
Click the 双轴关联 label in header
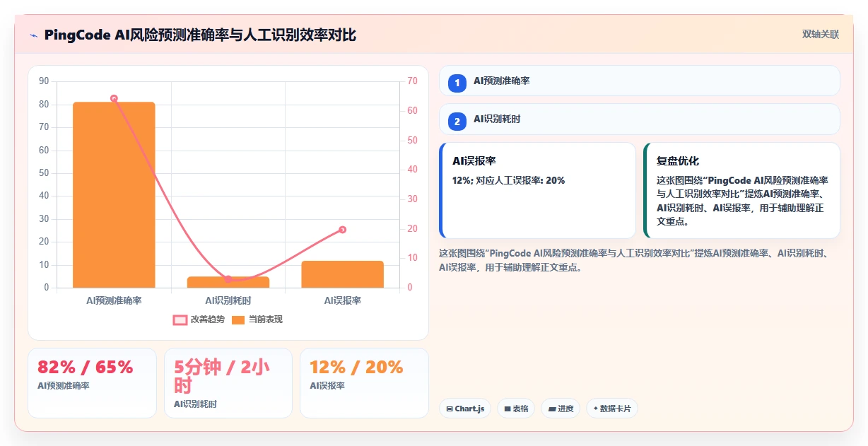(820, 35)
